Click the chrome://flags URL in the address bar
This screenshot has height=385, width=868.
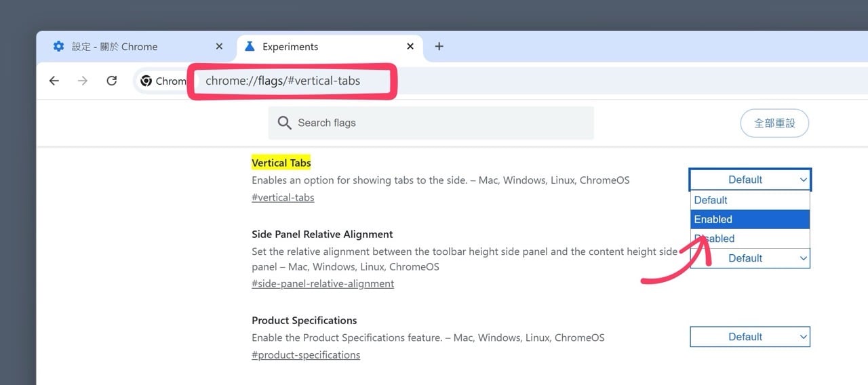(283, 81)
